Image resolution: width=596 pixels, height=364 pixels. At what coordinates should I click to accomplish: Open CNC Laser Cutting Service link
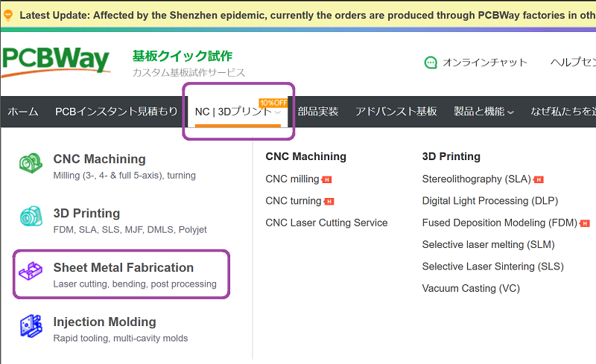[x=326, y=223]
